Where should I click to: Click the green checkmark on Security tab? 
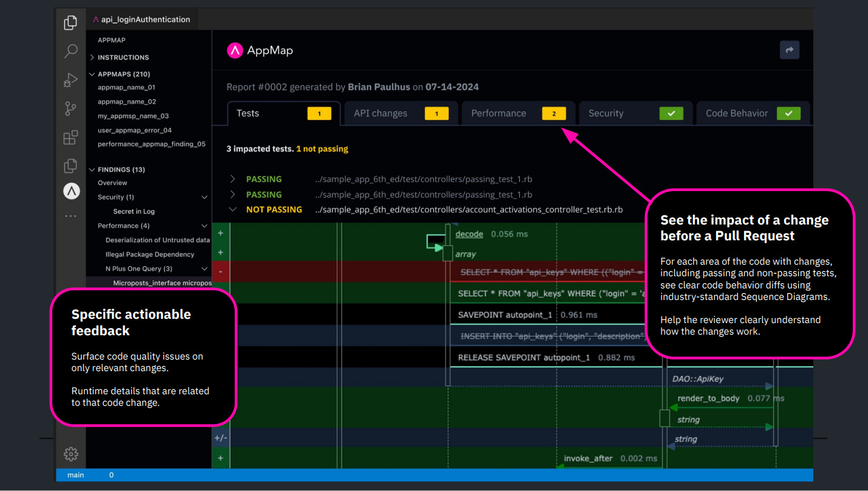671,113
